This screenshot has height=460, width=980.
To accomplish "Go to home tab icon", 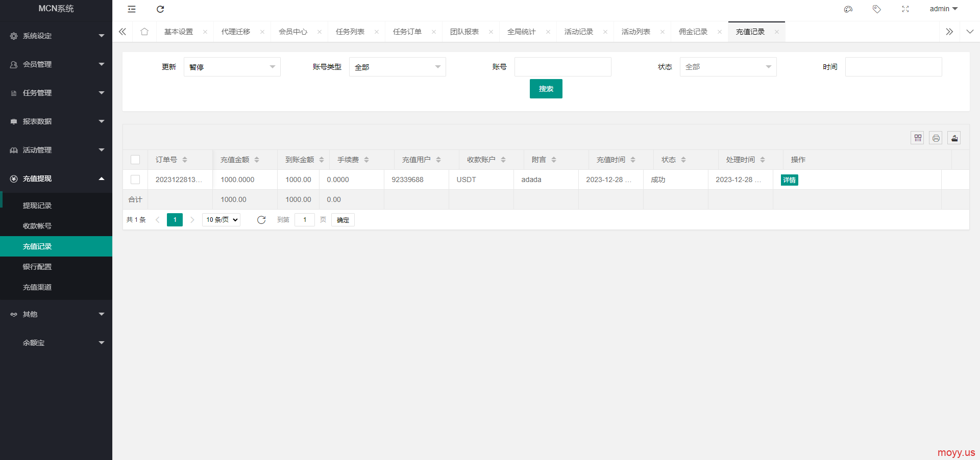I will click(144, 32).
